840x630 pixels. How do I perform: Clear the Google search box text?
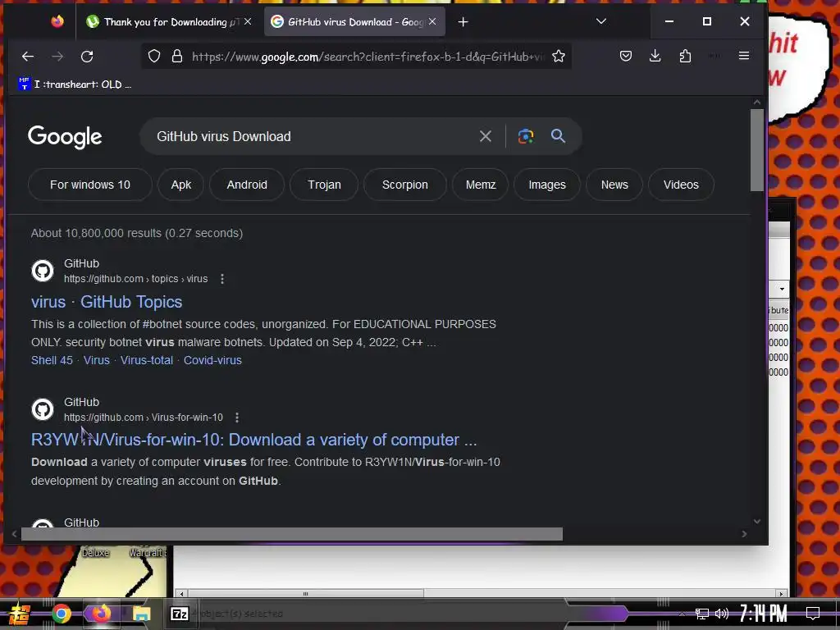[x=486, y=137]
